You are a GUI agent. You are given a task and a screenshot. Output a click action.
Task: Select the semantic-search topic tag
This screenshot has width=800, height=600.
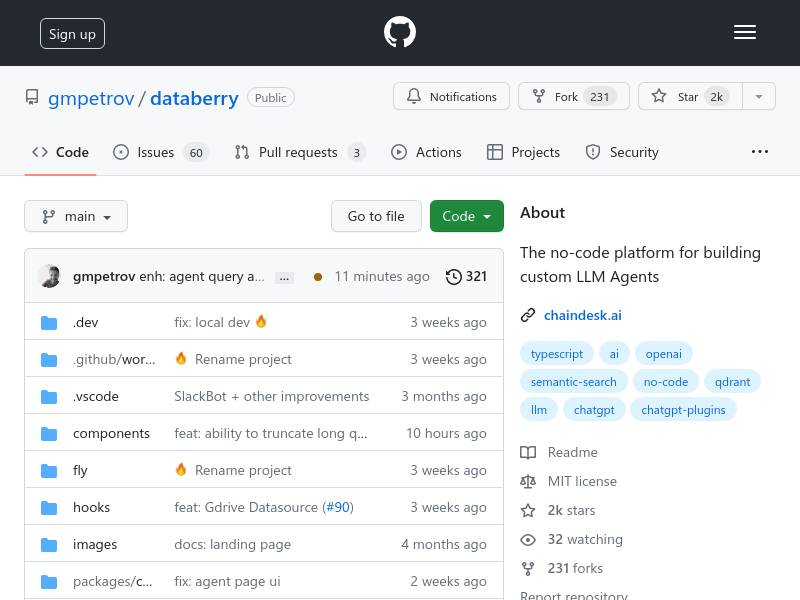pyautogui.click(x=573, y=382)
